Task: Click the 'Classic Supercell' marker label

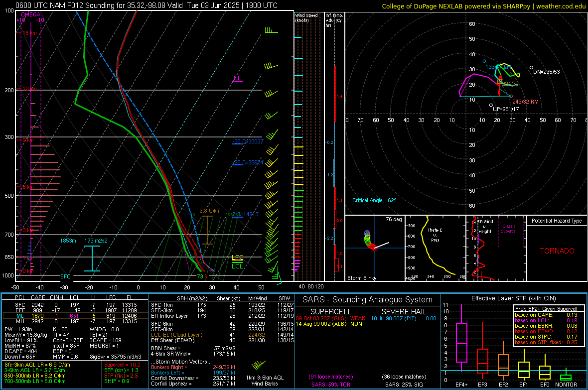Action: [509, 229]
